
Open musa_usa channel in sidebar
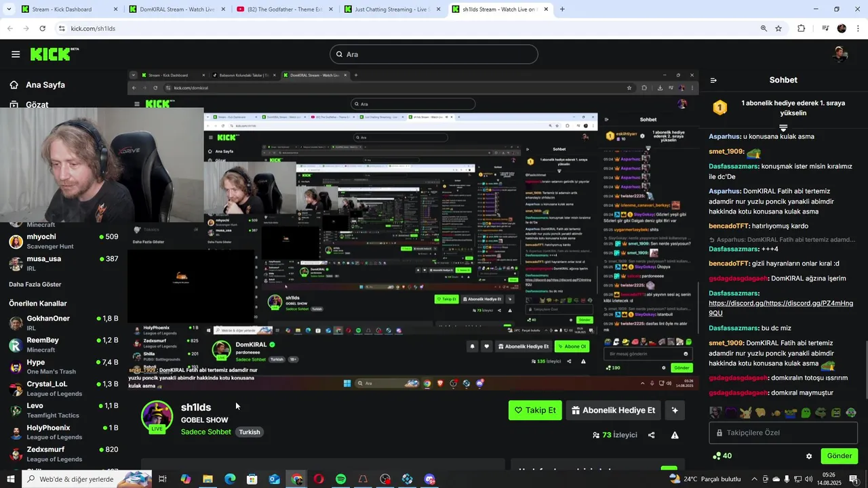[x=62, y=263]
